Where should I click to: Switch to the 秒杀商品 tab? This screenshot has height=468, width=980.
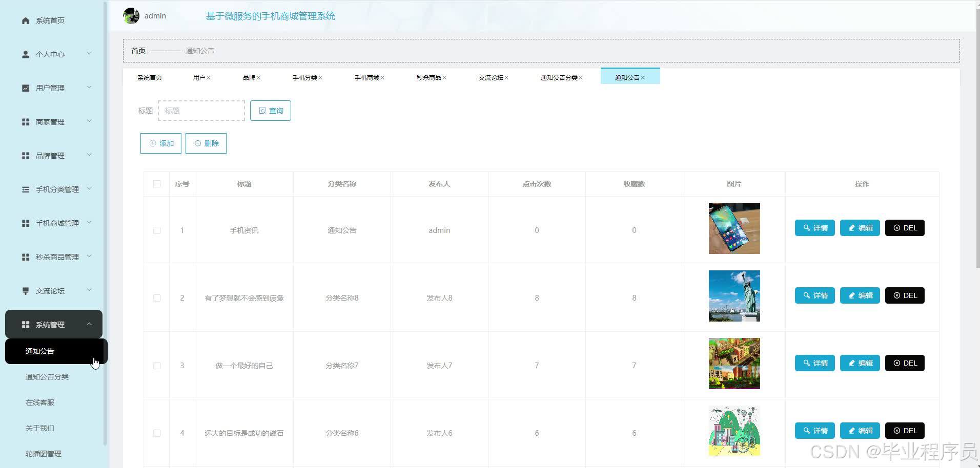click(428, 78)
